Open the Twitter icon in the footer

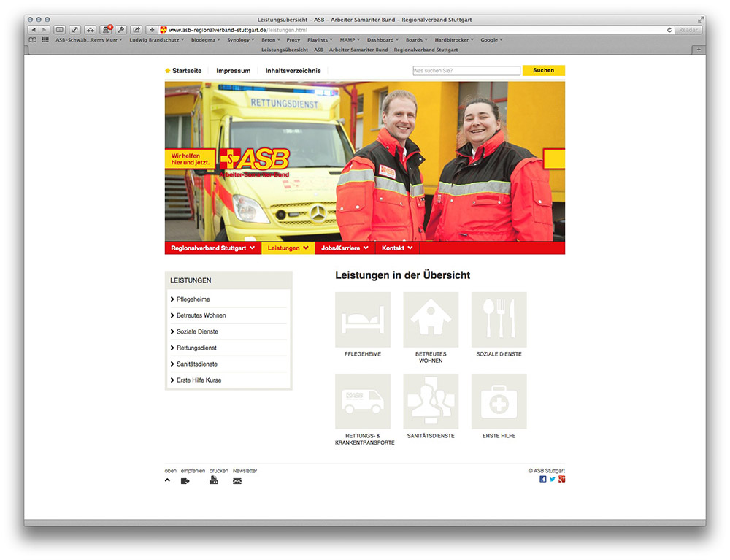552,479
